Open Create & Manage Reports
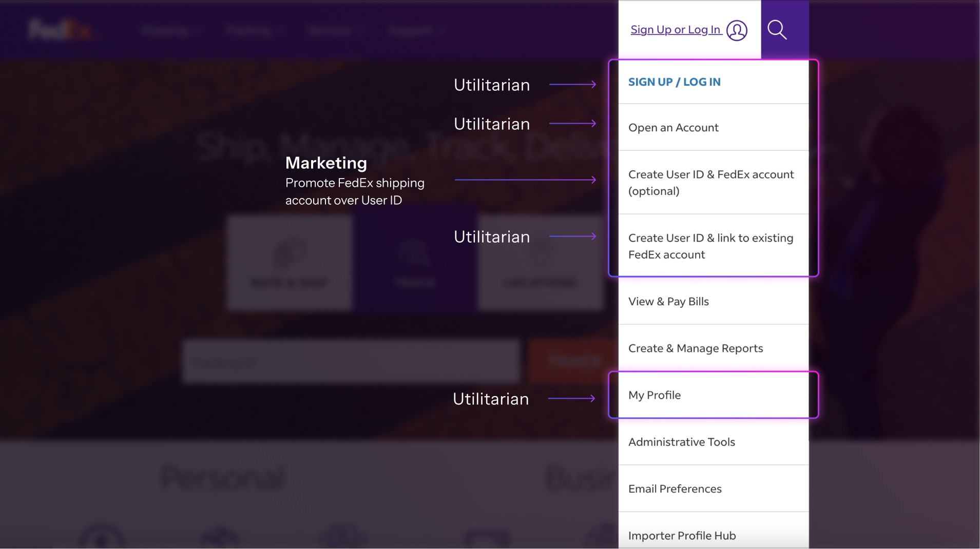This screenshot has width=980, height=549. (714, 348)
